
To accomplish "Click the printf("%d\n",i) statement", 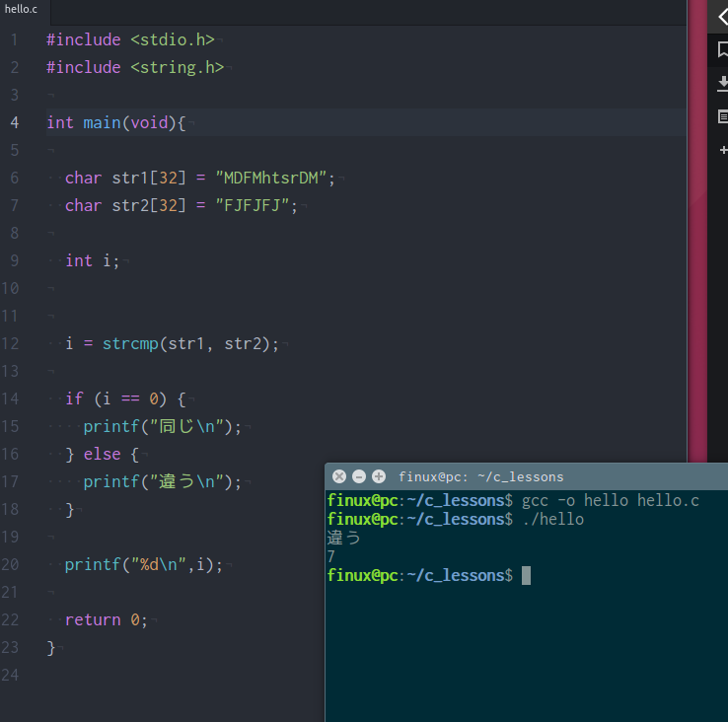I will point(144,564).
